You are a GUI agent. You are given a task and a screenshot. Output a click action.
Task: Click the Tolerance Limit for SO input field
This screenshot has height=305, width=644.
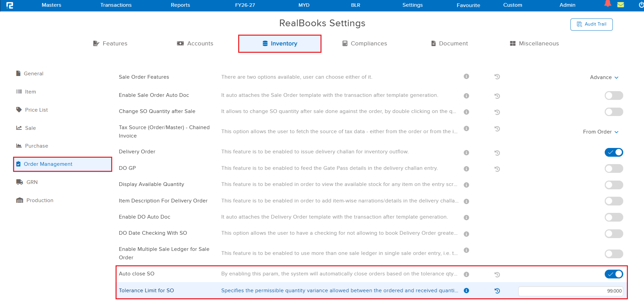coord(571,291)
